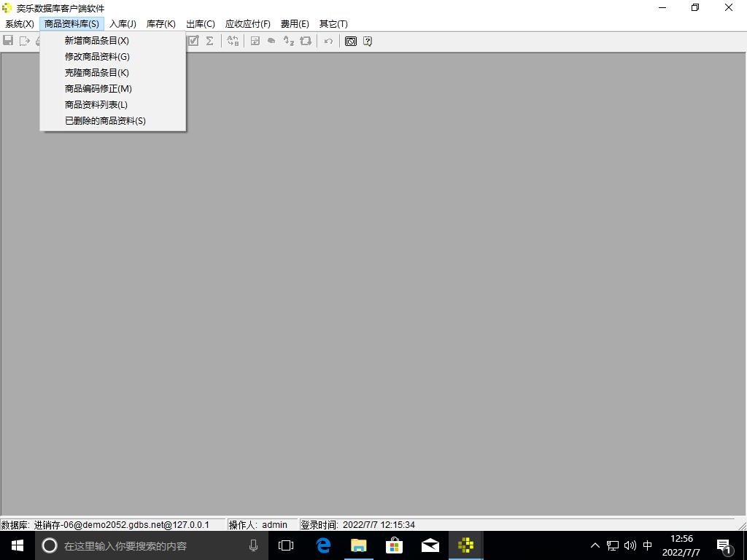Open the 入库(J) menu

pos(123,24)
